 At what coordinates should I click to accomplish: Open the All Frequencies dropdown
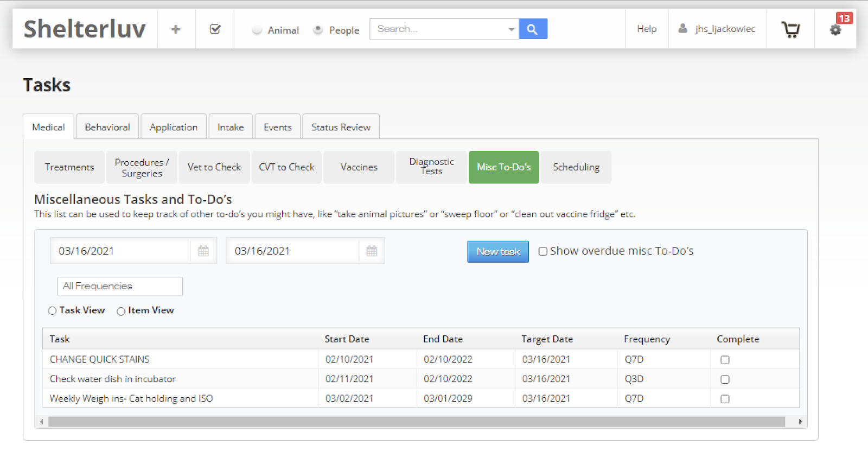[x=119, y=287]
